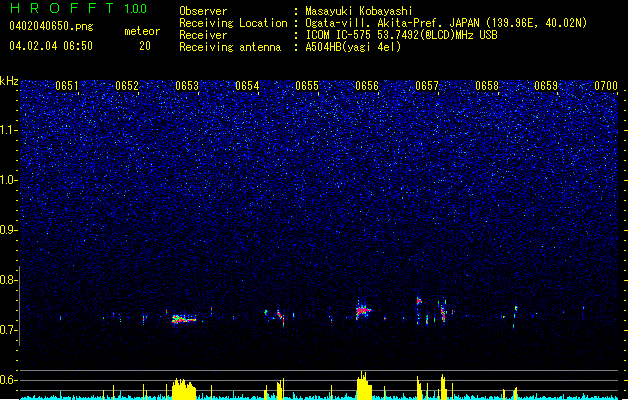
Task: Click the long meteor echo near 0653
Action: click(184, 319)
